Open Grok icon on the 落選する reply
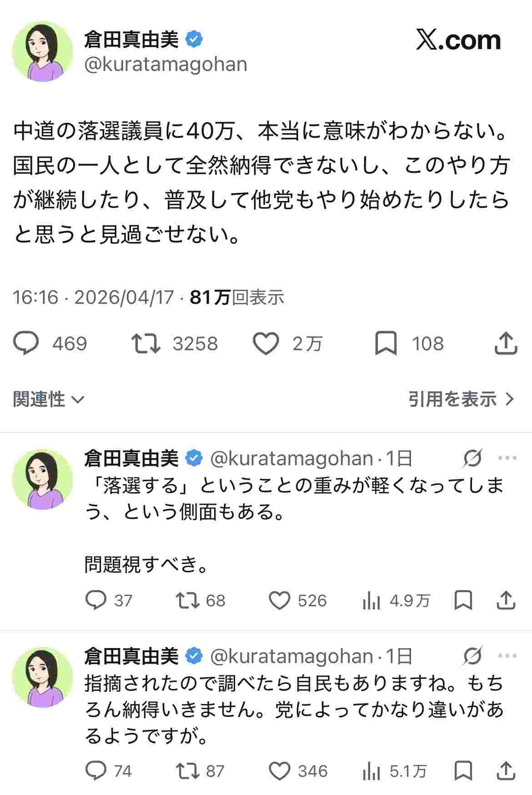 pyautogui.click(x=472, y=458)
